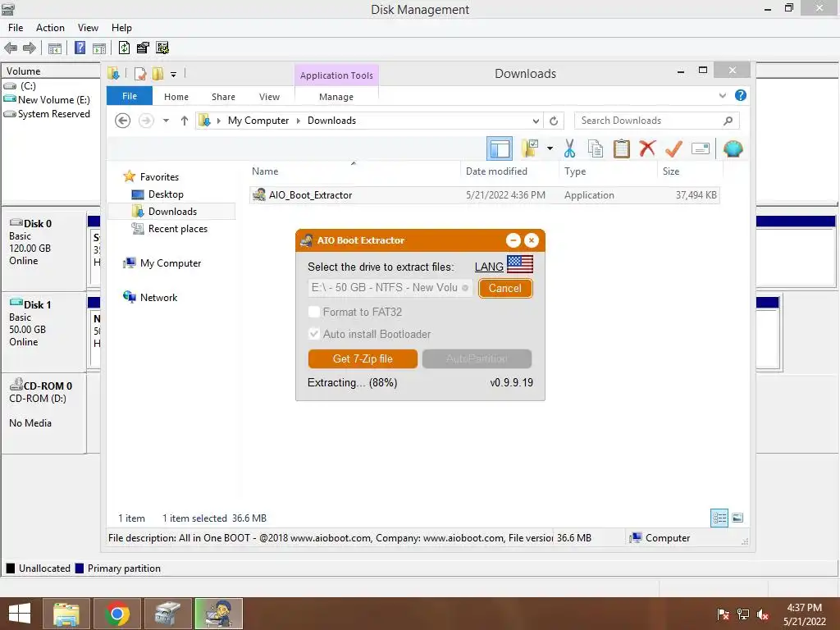This screenshot has height=630, width=840.
Task: Click the orange checkmark Properties icon
Action: 673,149
